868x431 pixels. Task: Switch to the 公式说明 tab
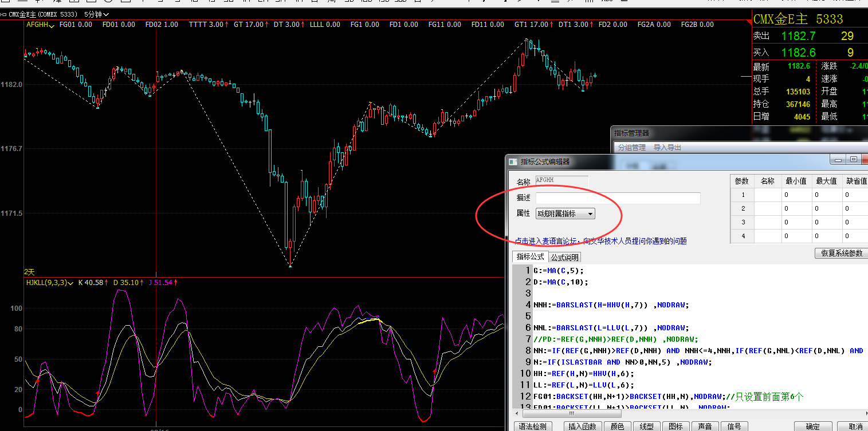[x=565, y=258]
